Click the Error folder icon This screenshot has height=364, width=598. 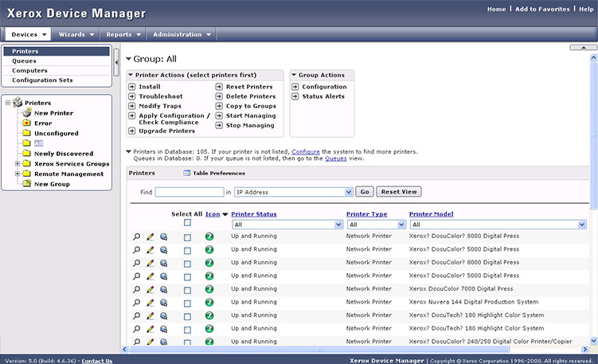click(27, 123)
